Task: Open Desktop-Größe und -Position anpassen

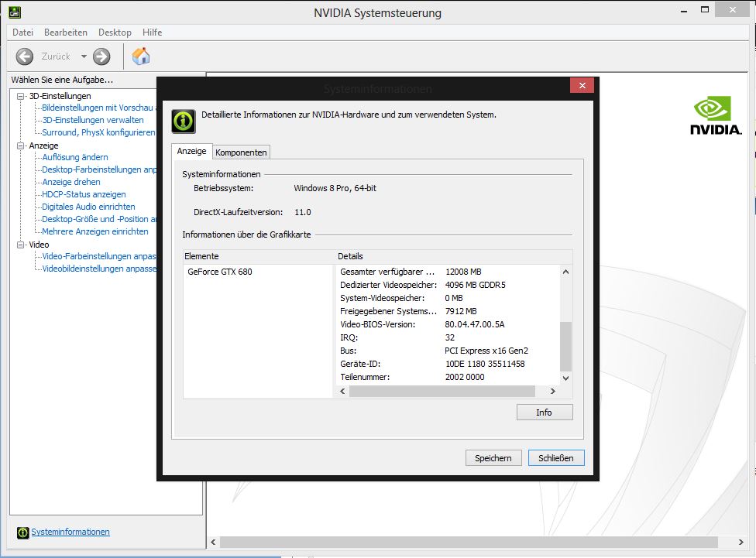Action: coord(99,219)
